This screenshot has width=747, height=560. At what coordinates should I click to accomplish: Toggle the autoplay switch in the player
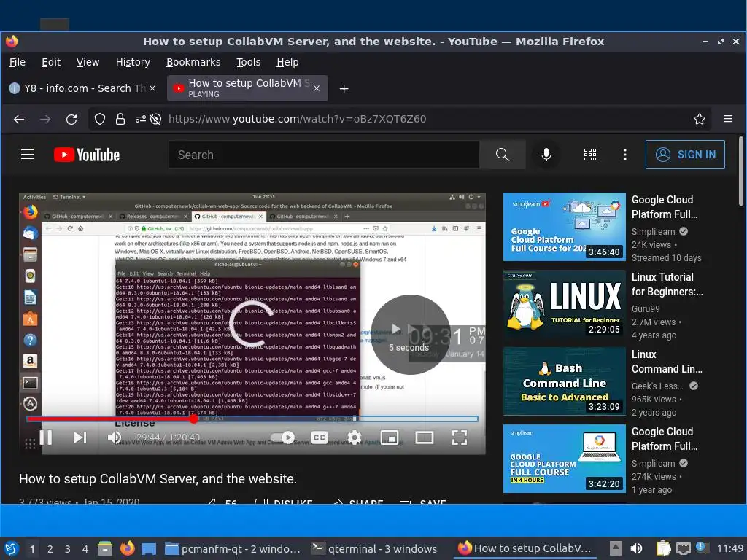click(x=282, y=437)
